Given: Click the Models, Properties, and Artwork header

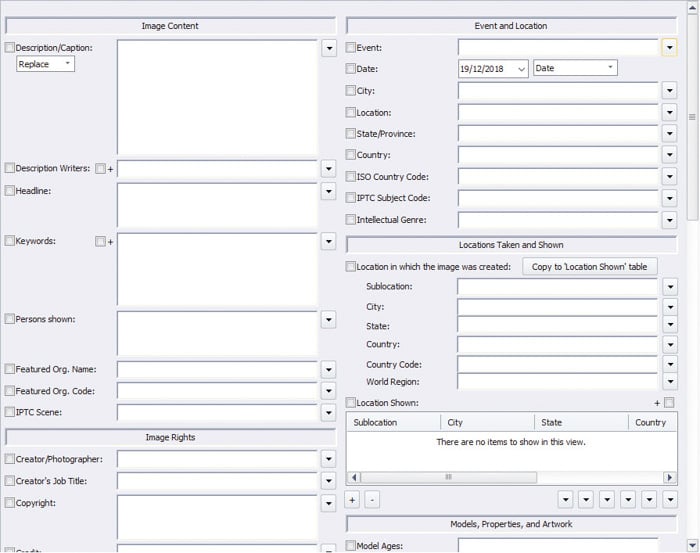Looking at the screenshot, I should tap(511, 524).
